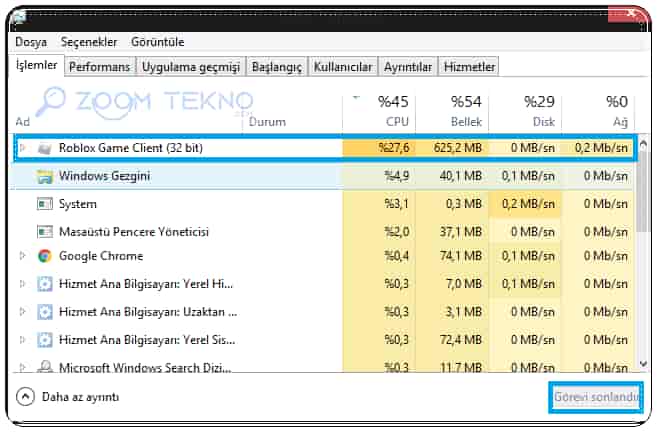The width and height of the screenshot is (657, 432).
Task: Click the Görevi sonlandır button
Action: click(596, 397)
